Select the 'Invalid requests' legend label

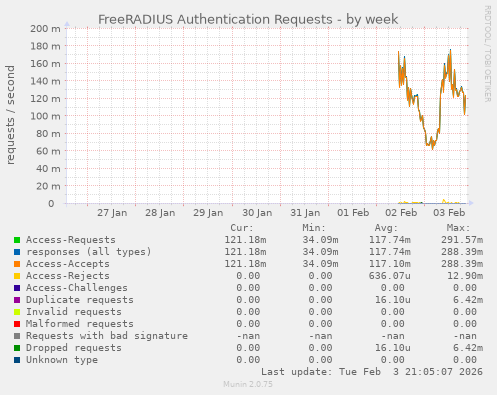pyautogui.click(x=74, y=312)
